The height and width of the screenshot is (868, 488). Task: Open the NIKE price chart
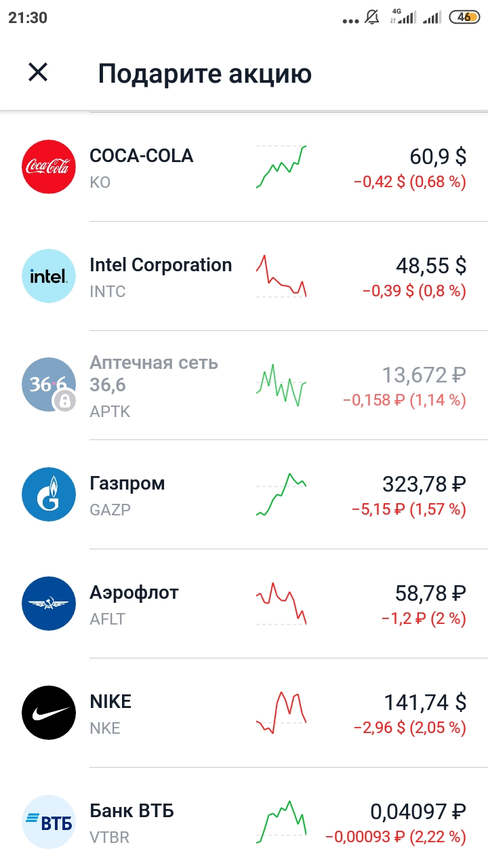coord(281,713)
